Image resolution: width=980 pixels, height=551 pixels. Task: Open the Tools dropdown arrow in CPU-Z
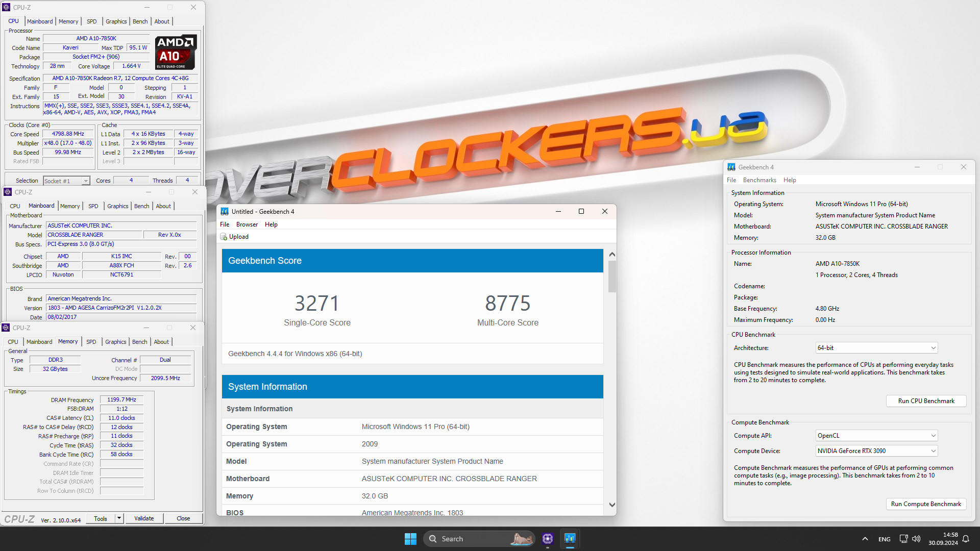click(119, 518)
